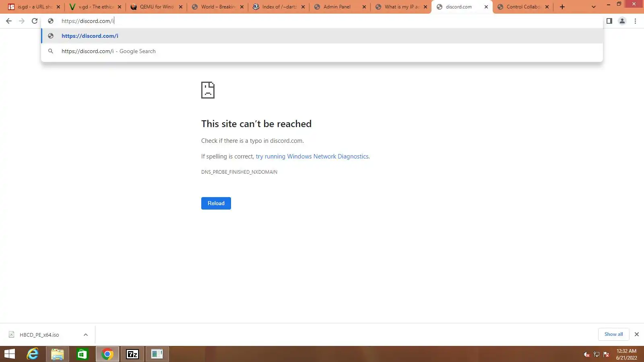This screenshot has height=362, width=644.
Task: Expand the HBCD_PE_x64.iso download options
Action: coord(86,335)
